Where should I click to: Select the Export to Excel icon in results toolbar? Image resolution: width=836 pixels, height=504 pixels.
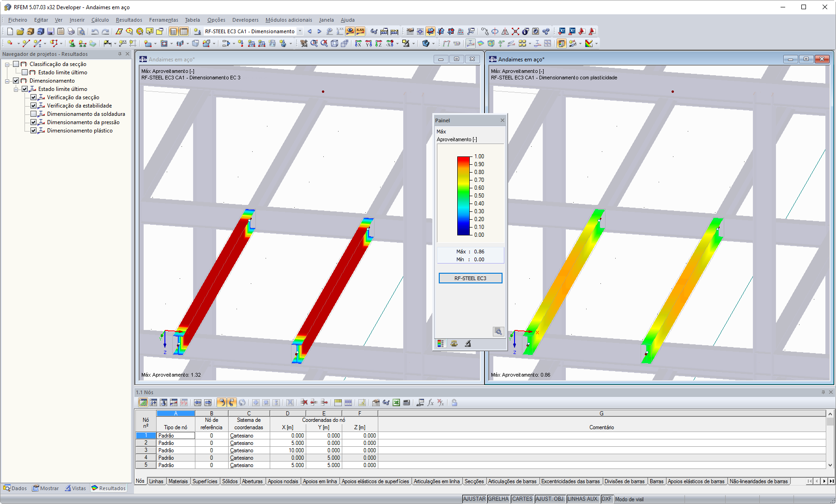pos(396,402)
